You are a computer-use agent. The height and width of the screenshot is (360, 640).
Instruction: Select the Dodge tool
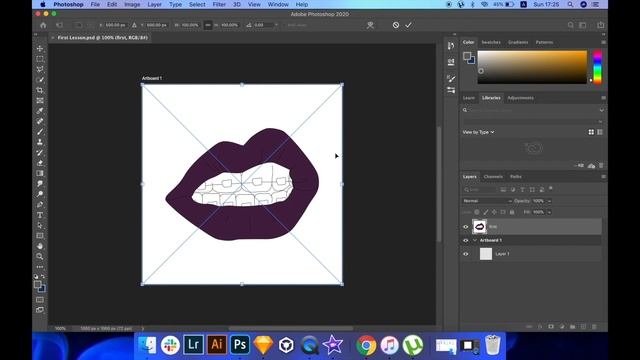(40, 194)
